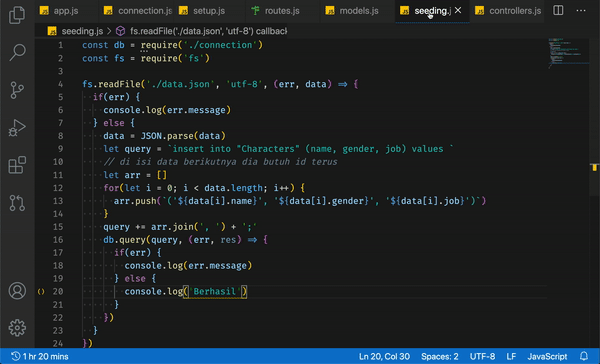Click arr.join on line 15
Screen dimensions: 600x364
172,227
